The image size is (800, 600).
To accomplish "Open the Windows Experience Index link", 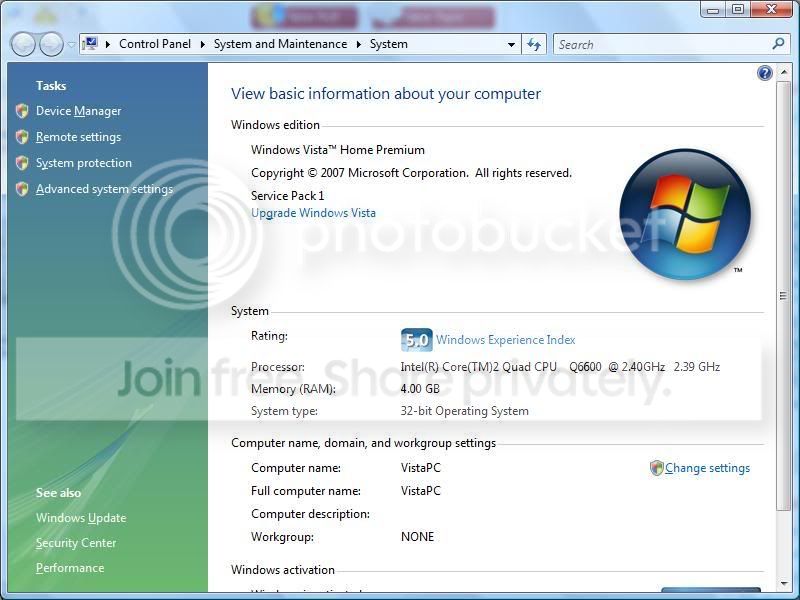I will (506, 340).
